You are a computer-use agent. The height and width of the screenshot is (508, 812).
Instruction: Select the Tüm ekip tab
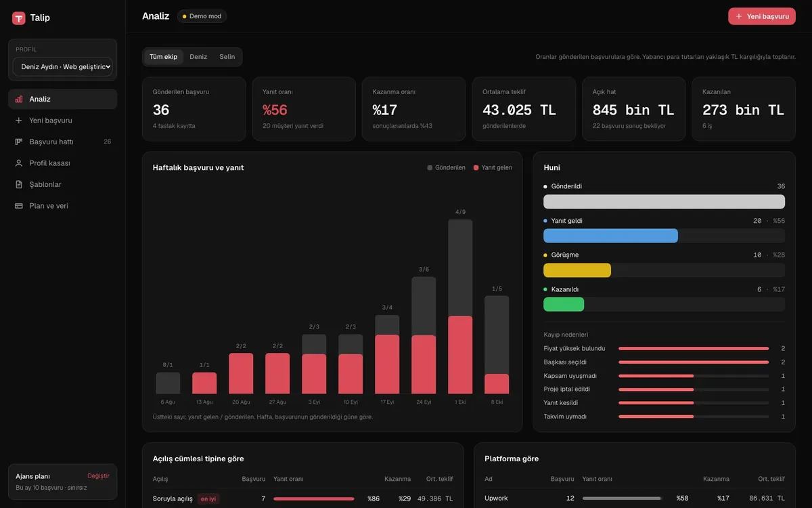pos(163,57)
